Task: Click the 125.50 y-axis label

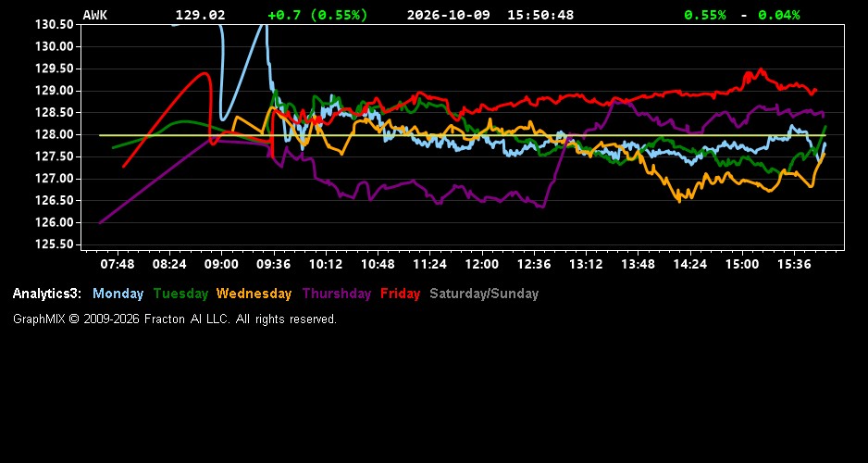Action: tap(54, 244)
